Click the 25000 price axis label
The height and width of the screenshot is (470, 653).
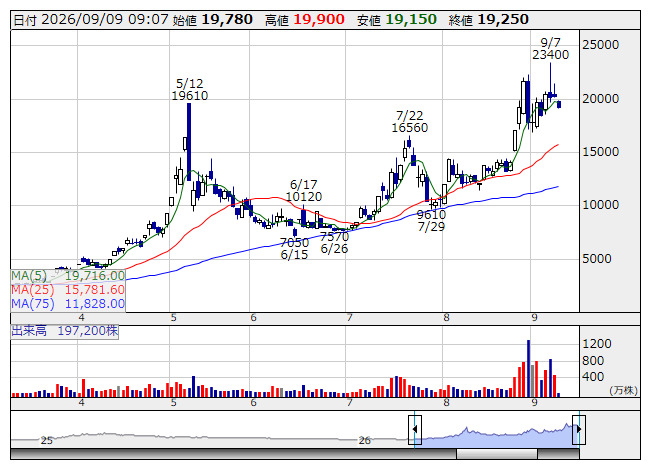click(x=601, y=45)
